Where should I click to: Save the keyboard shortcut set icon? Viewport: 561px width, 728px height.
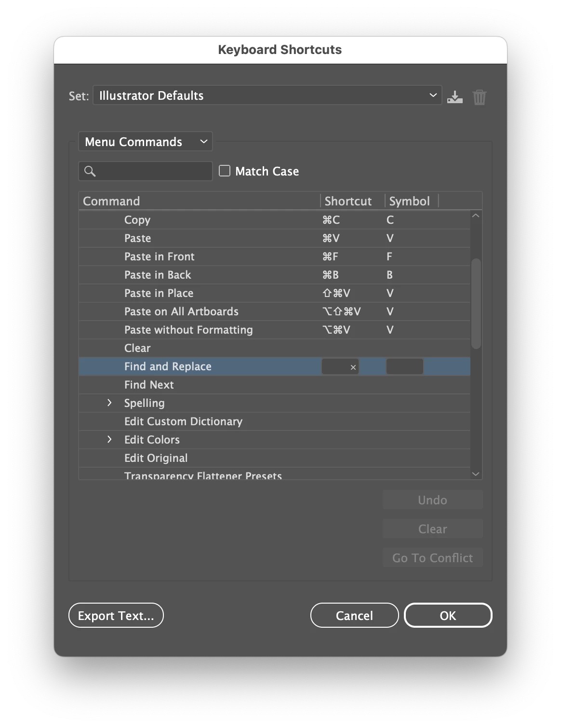(454, 97)
